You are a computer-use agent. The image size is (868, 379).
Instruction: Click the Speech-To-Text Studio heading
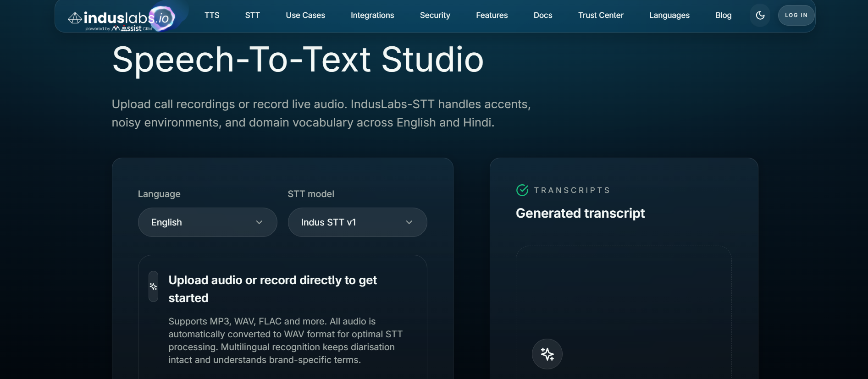[298, 60]
